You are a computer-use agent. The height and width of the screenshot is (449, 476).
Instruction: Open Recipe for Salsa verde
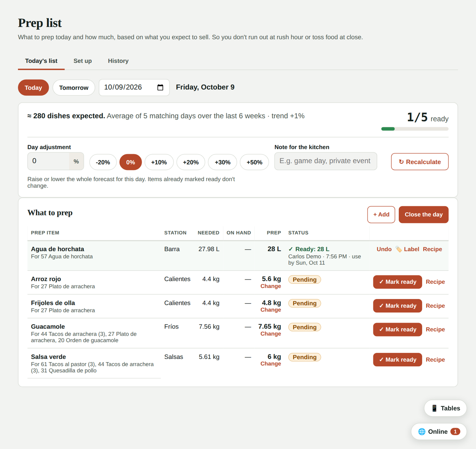pos(435,360)
